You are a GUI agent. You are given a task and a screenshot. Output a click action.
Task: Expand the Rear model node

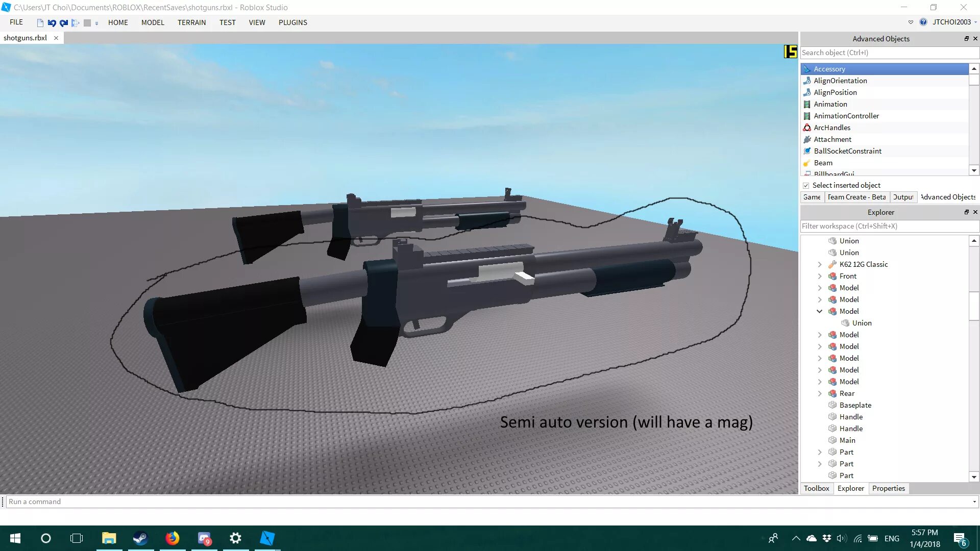click(819, 393)
